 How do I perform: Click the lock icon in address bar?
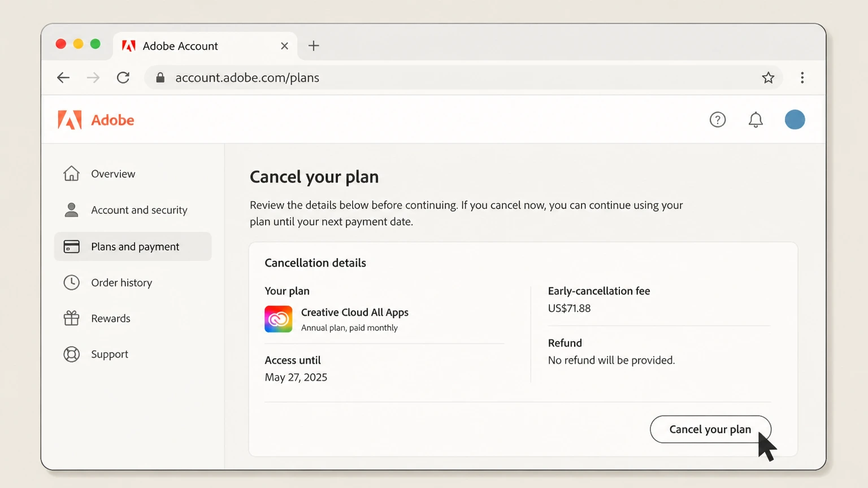pos(160,77)
